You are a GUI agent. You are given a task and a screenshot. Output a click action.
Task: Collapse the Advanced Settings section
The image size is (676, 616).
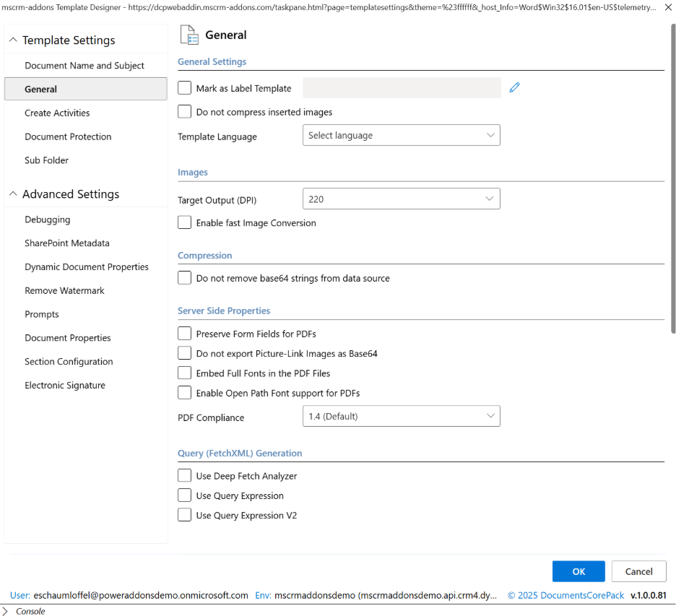pyautogui.click(x=13, y=194)
